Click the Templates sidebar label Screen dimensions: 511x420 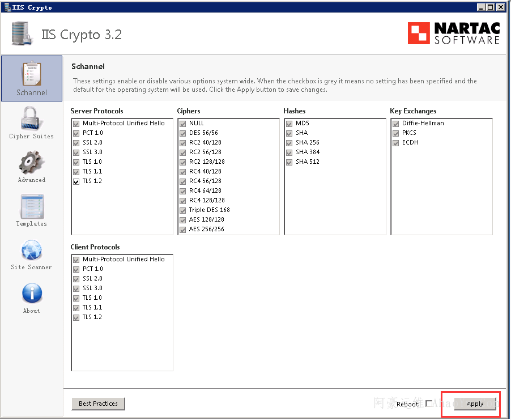tap(32, 224)
